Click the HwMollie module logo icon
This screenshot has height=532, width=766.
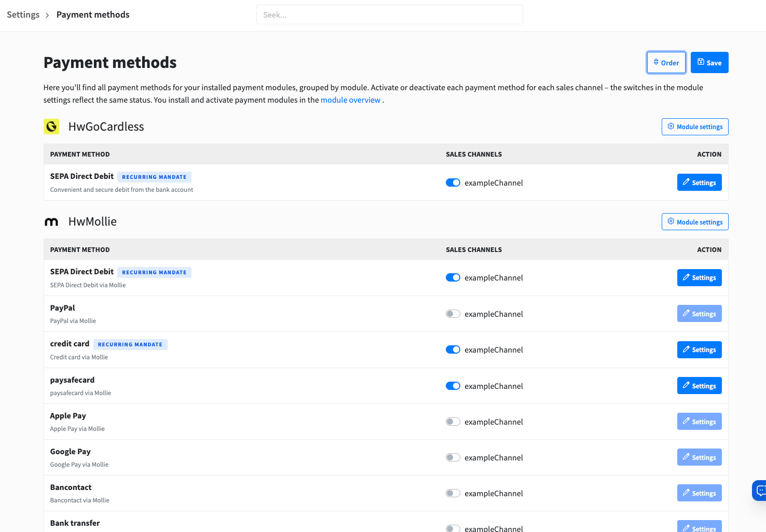(x=51, y=222)
